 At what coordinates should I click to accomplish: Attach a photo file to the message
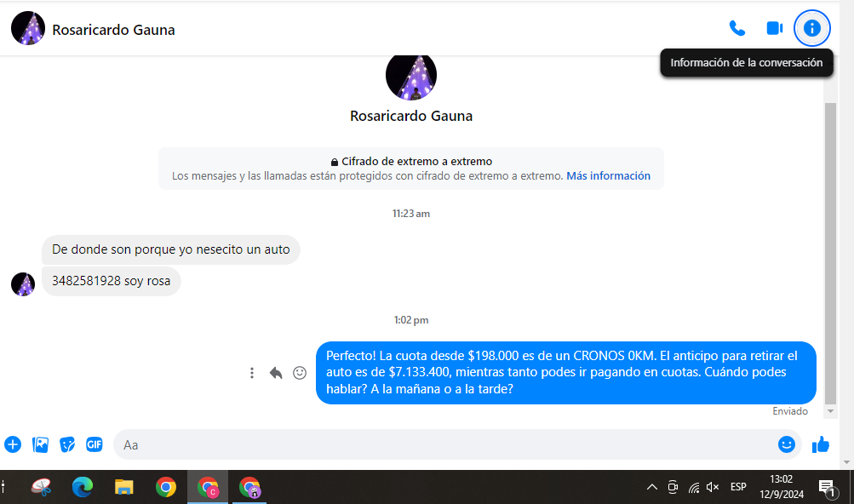click(x=40, y=444)
